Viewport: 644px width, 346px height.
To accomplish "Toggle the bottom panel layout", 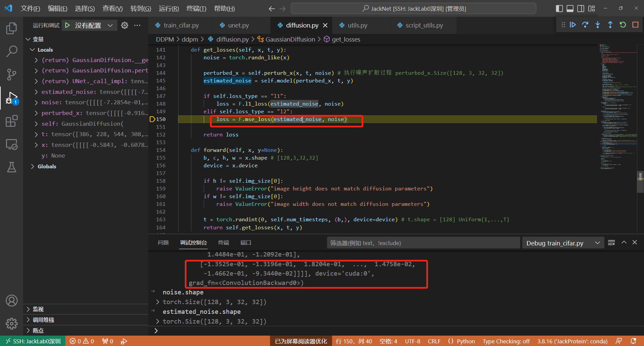I will [570, 8].
